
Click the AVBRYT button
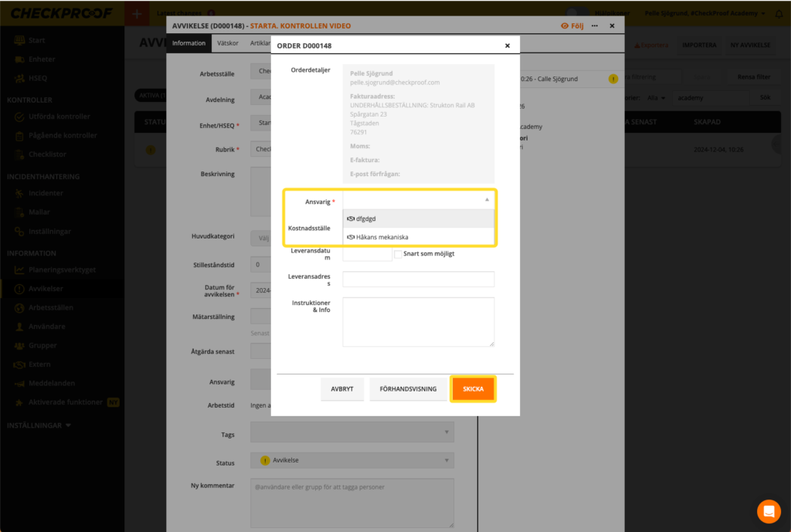pyautogui.click(x=341, y=389)
